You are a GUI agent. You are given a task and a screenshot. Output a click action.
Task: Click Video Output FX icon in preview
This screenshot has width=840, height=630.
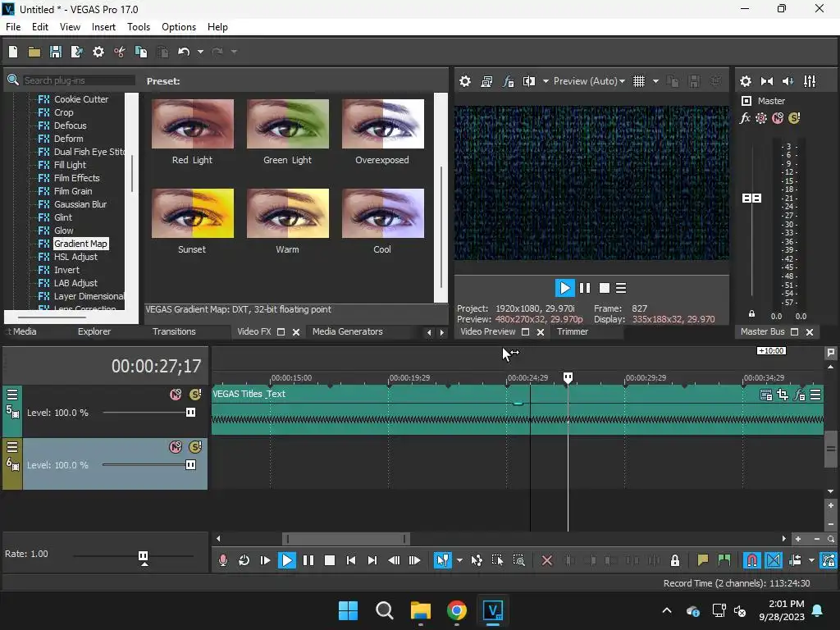click(x=508, y=81)
